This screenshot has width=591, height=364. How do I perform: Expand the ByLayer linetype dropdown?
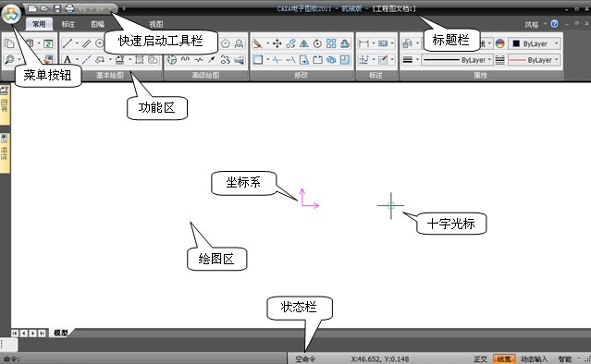pos(457,60)
